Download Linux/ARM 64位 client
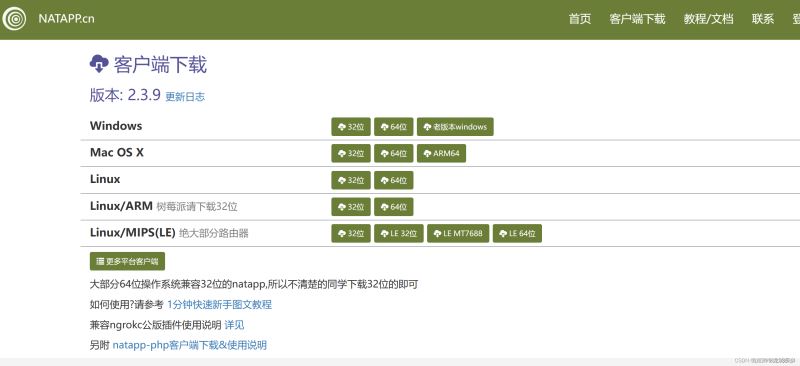 coord(393,207)
